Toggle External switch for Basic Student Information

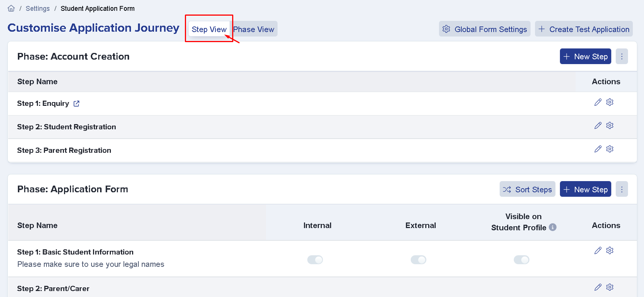click(x=419, y=260)
